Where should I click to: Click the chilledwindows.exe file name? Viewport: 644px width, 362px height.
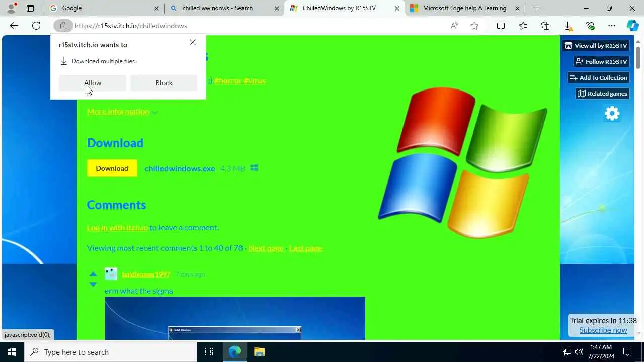point(180,168)
